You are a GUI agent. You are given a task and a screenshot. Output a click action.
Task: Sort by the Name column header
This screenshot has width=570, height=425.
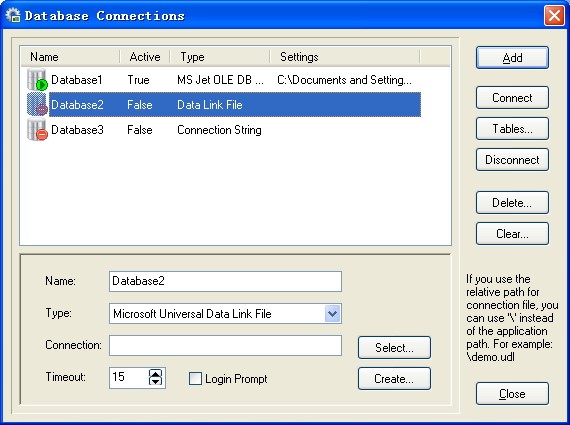click(71, 57)
